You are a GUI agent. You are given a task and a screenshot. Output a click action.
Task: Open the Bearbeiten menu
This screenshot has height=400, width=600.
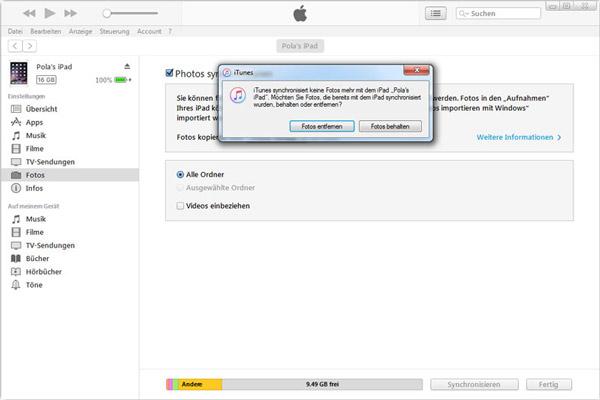point(45,32)
